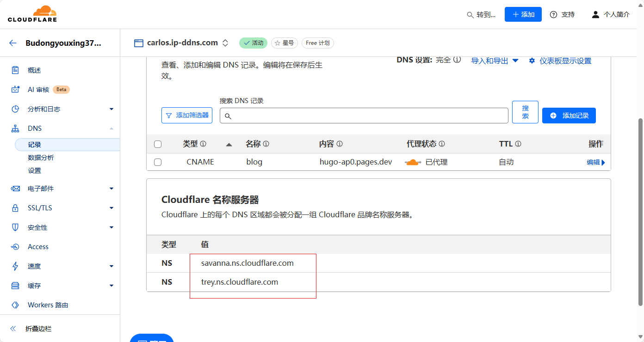Go back with the arrow beside Budongyouxing37
644x342 pixels.
pos(13,43)
